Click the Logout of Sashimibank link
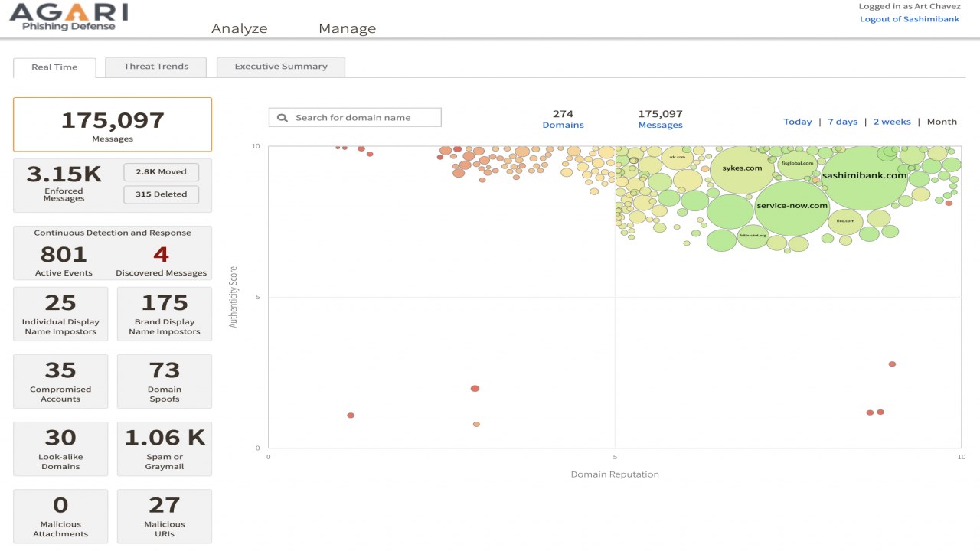The width and height of the screenshot is (980, 551). pyautogui.click(x=909, y=19)
